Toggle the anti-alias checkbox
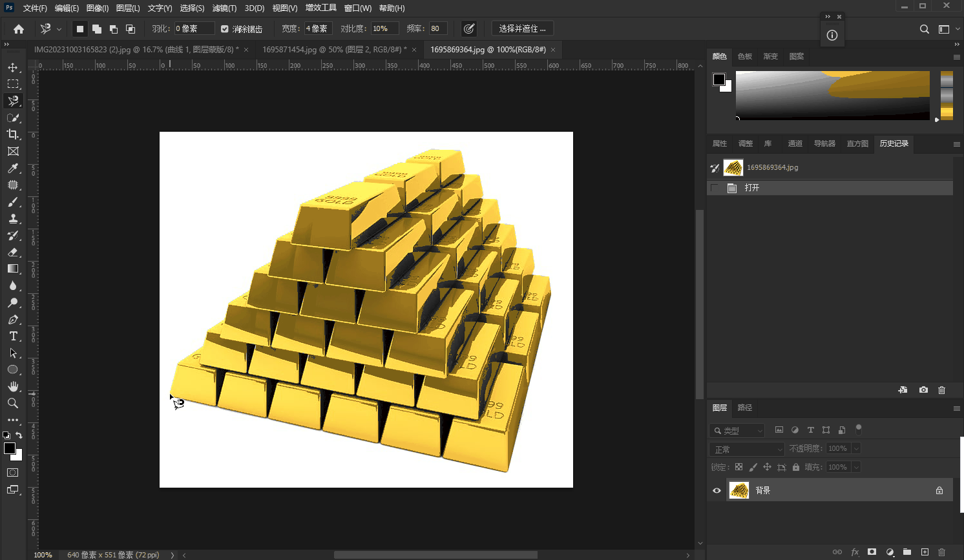Screen dimensions: 964x560 [x=225, y=28]
